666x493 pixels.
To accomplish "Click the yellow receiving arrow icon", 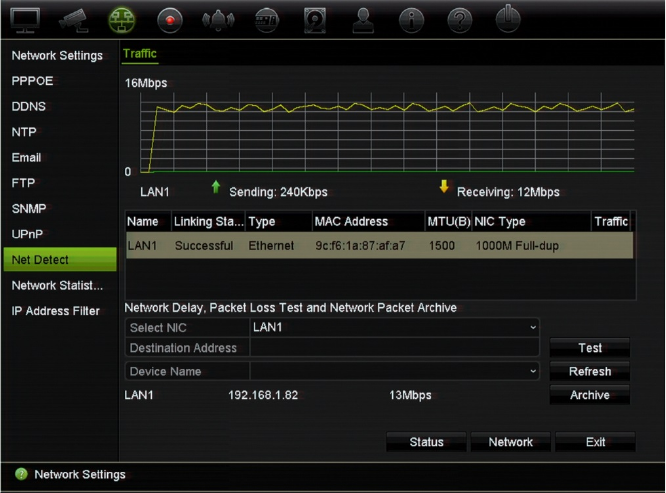I will 444,186.
